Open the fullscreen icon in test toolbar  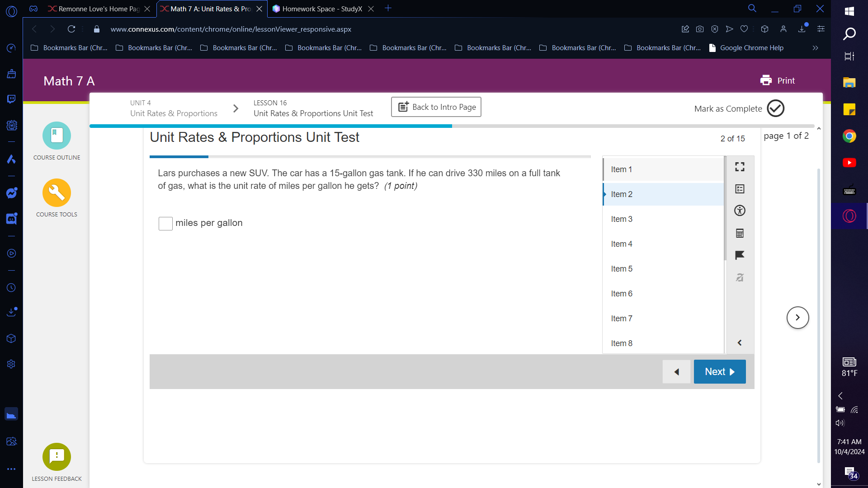coord(740,167)
